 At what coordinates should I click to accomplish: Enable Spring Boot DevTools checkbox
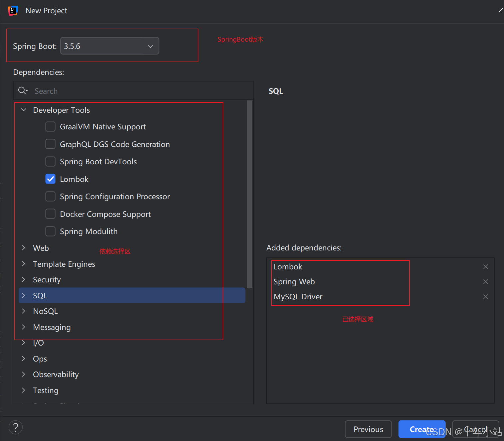pos(50,162)
